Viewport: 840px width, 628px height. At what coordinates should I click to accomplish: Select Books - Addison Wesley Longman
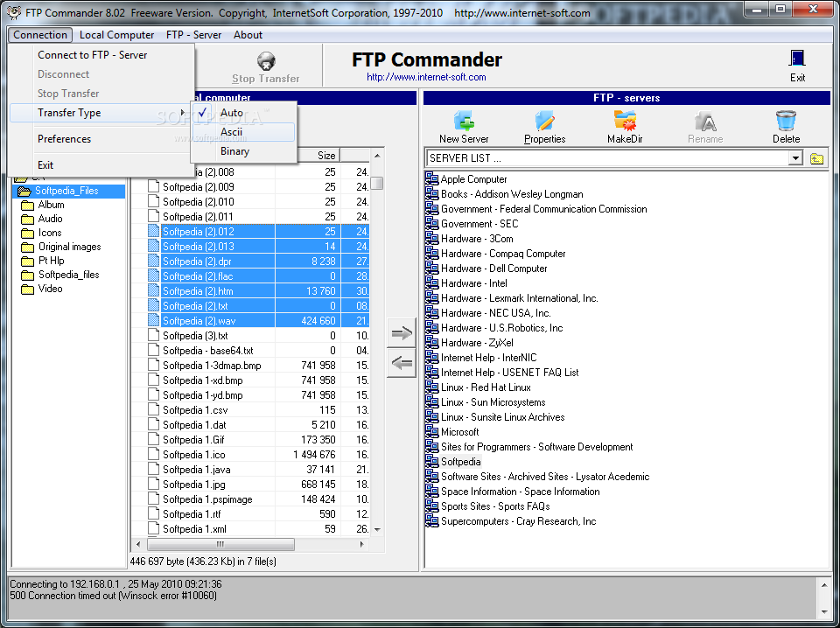coord(512,194)
